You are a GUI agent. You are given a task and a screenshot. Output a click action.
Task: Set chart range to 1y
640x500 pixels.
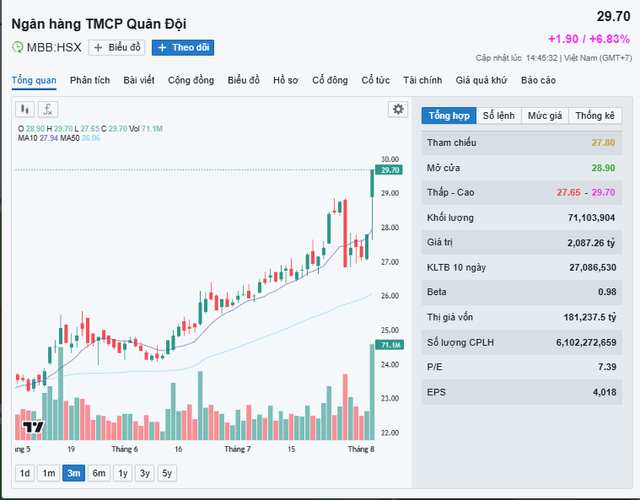(123, 473)
